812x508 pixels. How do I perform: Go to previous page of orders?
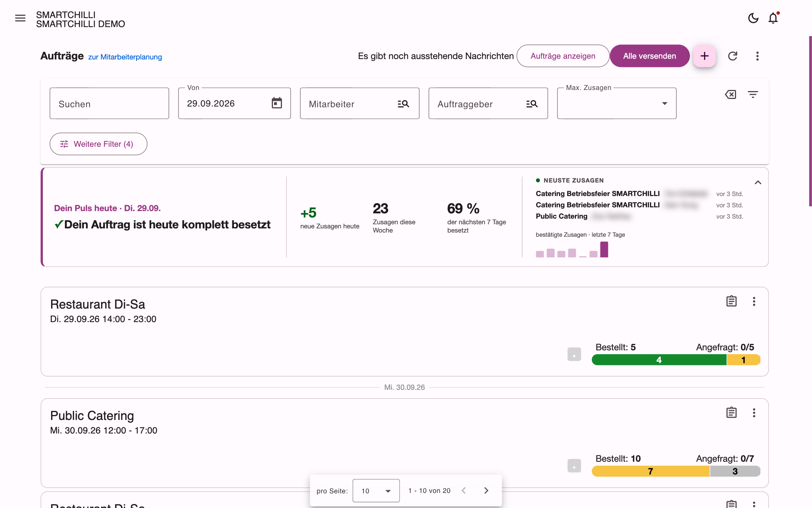click(x=464, y=490)
